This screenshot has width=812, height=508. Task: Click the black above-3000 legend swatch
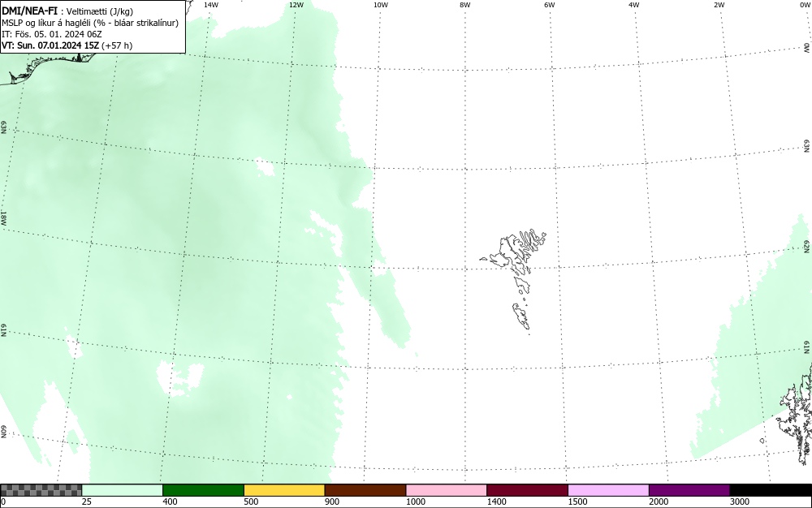tap(771, 490)
